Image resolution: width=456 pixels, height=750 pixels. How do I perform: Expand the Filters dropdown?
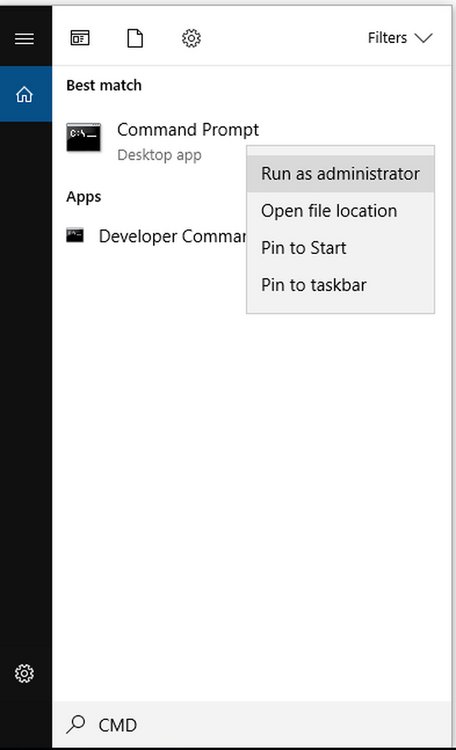tap(400, 38)
